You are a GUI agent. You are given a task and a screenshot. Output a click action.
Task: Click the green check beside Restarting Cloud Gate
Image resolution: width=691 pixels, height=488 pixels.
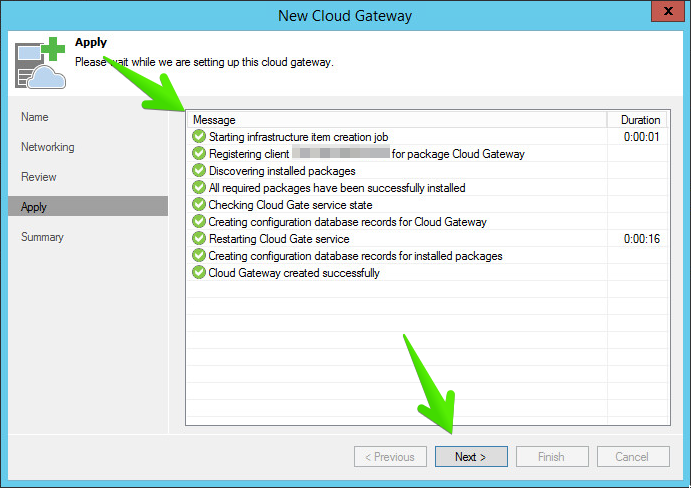(199, 238)
